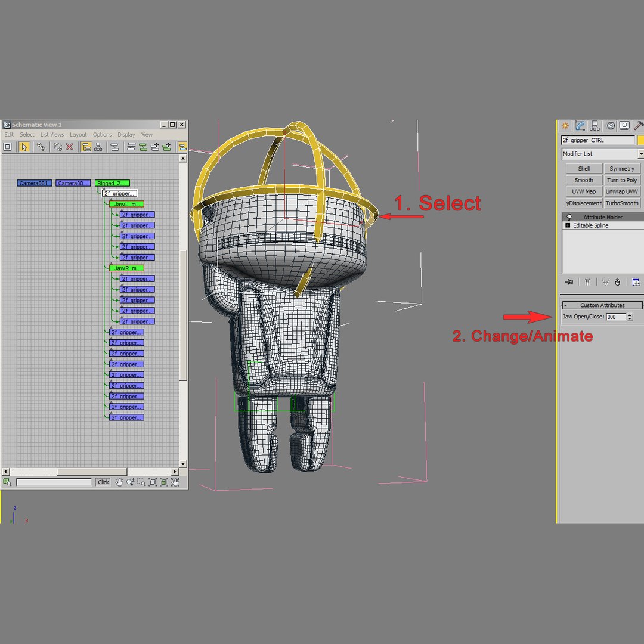
Task: Activate the Pan hand tool in Schematic View
Action: pyautogui.click(x=119, y=482)
